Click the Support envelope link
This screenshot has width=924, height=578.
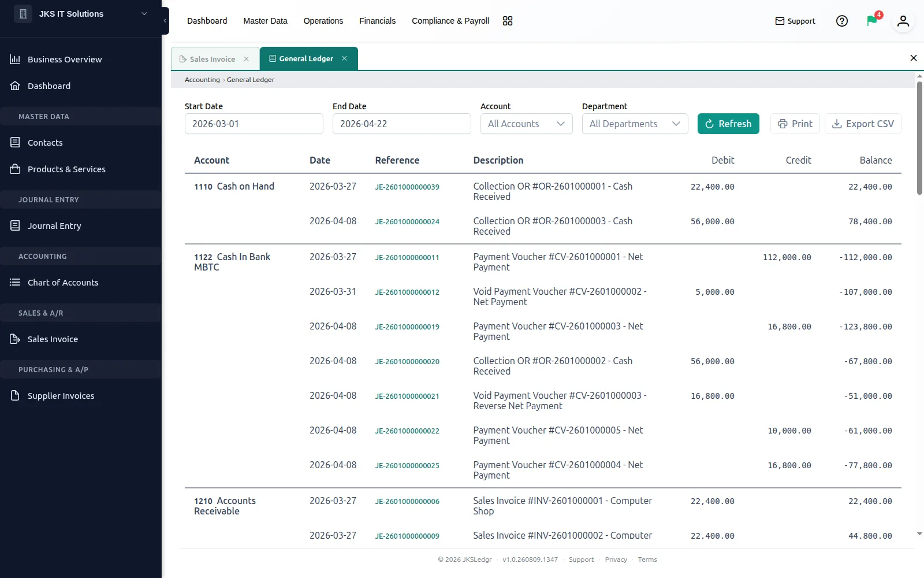pyautogui.click(x=795, y=21)
